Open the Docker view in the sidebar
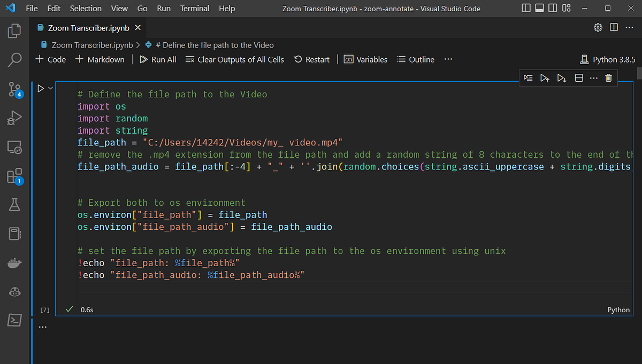The image size is (642, 364). pyautogui.click(x=14, y=262)
